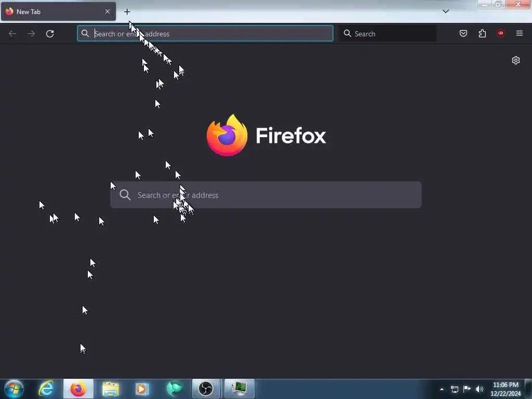
Task: Go back one page
Action: pos(12,34)
